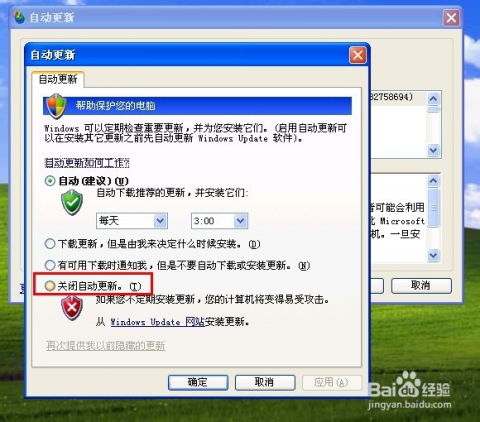Click 取消 button in background window
The height and width of the screenshot is (422, 480).
point(421,286)
